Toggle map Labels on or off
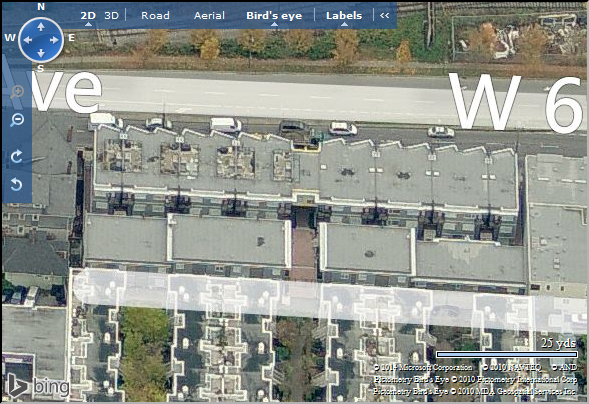The width and height of the screenshot is (589, 404). (344, 15)
